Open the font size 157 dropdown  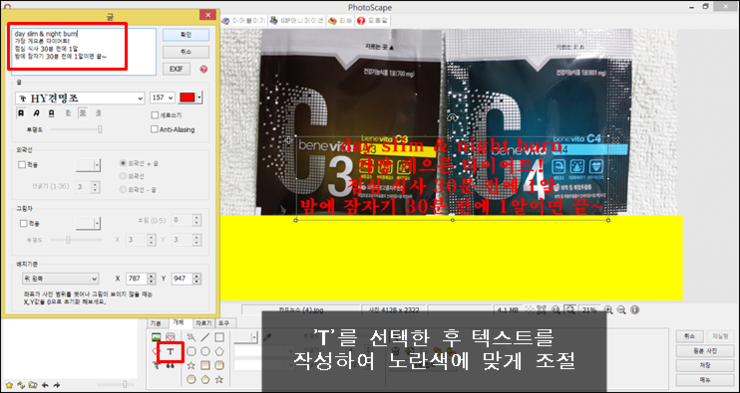(x=162, y=98)
